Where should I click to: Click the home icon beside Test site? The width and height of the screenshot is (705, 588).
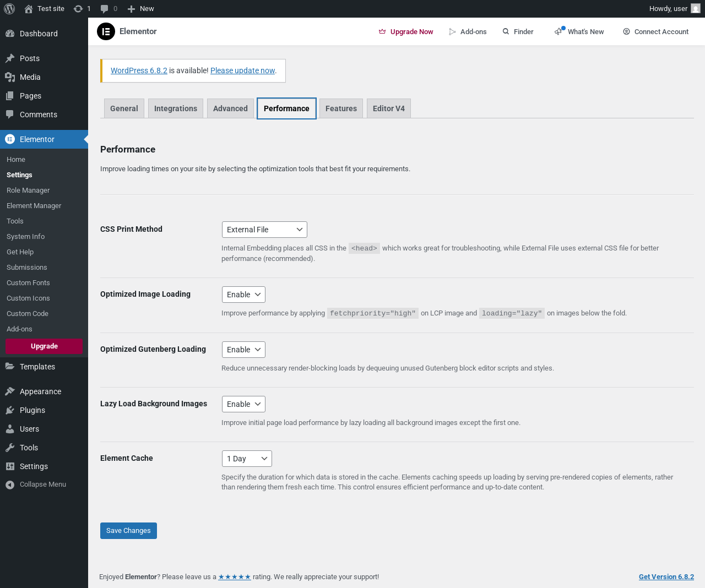(x=29, y=9)
